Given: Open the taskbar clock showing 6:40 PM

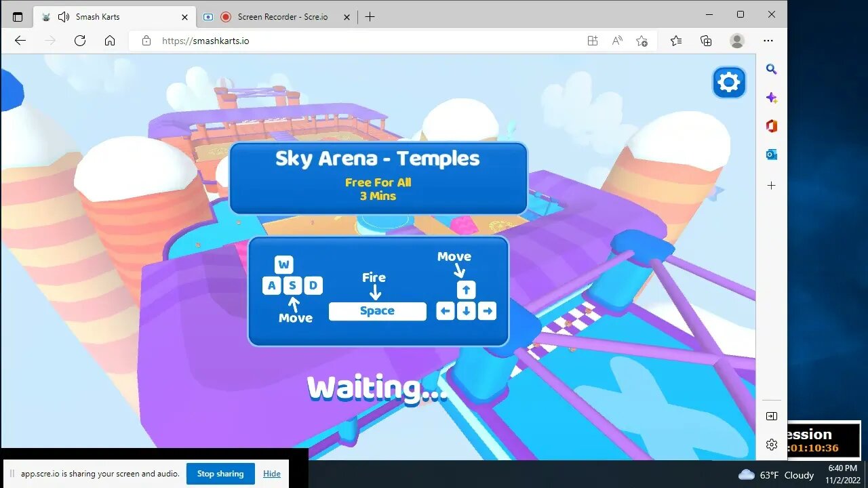Looking at the screenshot, I should pos(843,474).
